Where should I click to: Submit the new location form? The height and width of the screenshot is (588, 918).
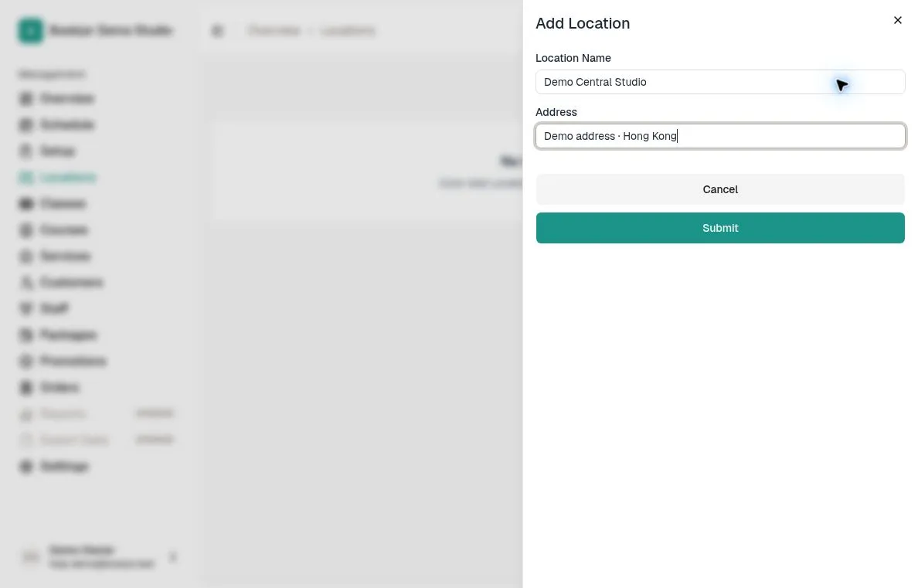point(720,228)
